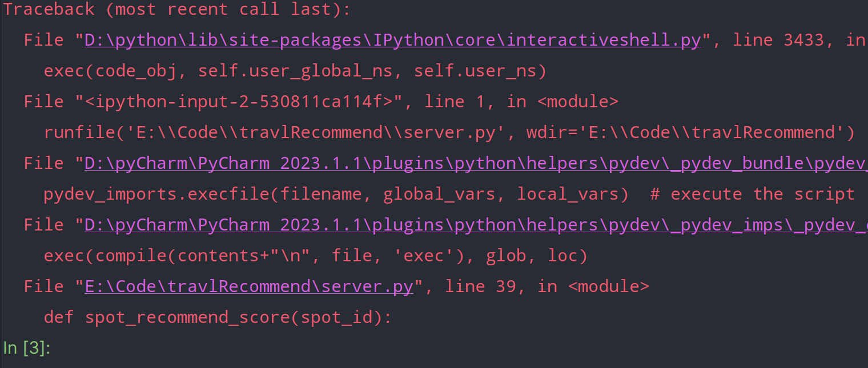The width and height of the screenshot is (868, 368).
Task: Click the 'glob, loc)' arguments text
Action: click(x=537, y=256)
